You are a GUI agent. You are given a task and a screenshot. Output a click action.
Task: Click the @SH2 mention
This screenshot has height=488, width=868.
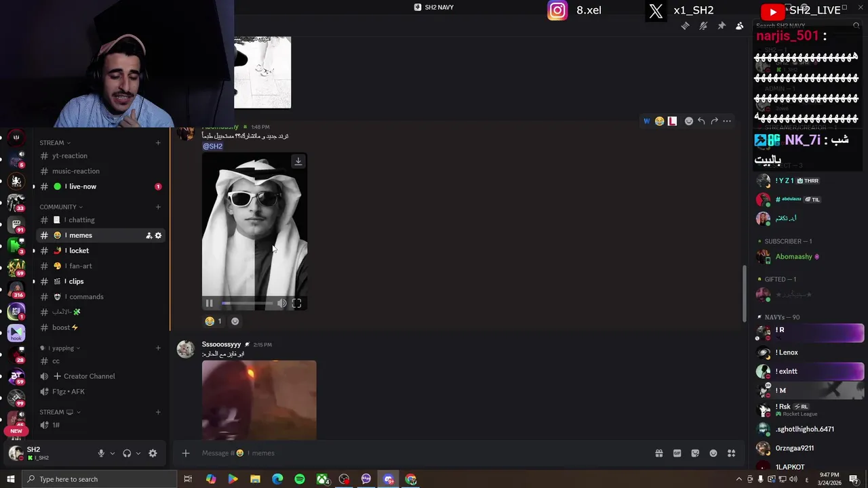pyautogui.click(x=212, y=146)
